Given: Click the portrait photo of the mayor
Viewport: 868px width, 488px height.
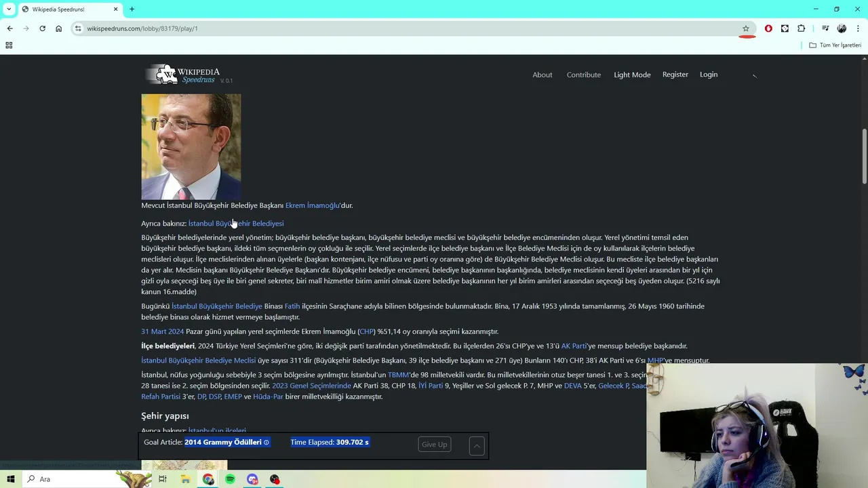Looking at the screenshot, I should point(191,146).
